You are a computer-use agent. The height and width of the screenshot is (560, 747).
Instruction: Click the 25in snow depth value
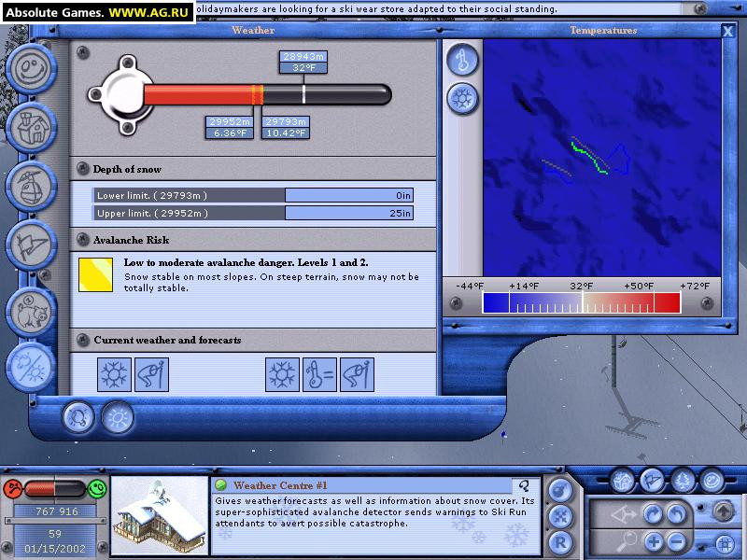pos(349,214)
